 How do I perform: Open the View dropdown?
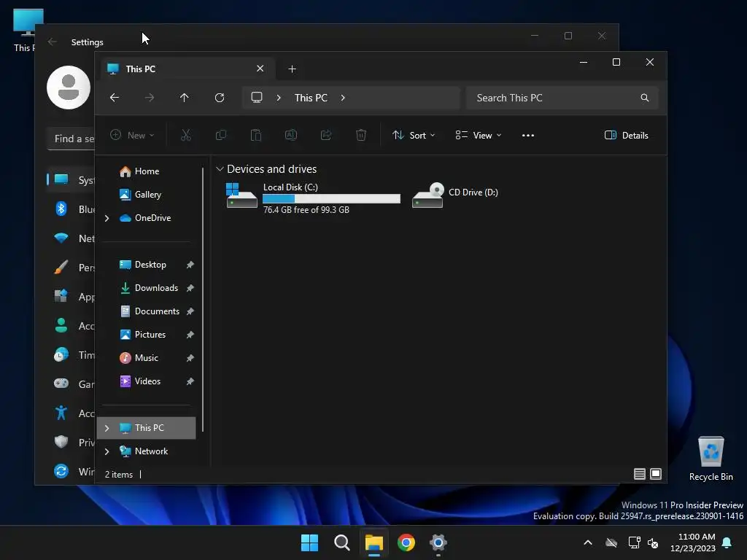pyautogui.click(x=479, y=135)
